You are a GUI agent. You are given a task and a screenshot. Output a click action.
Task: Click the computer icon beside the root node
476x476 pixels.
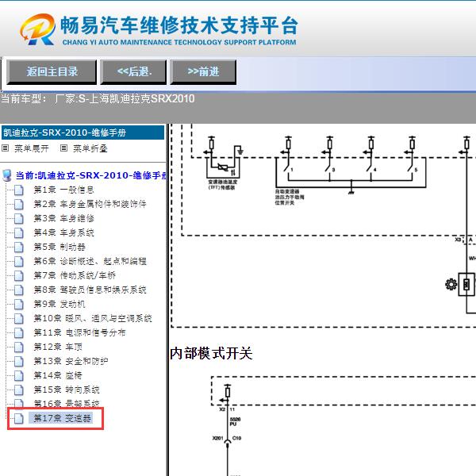[x=6, y=175]
